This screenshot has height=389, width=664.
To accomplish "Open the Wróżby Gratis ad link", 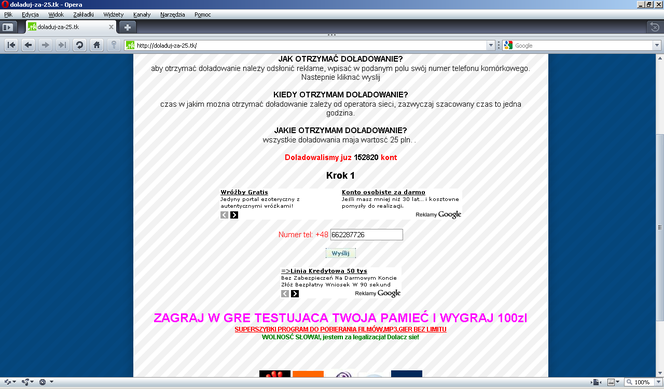I will coord(244,192).
